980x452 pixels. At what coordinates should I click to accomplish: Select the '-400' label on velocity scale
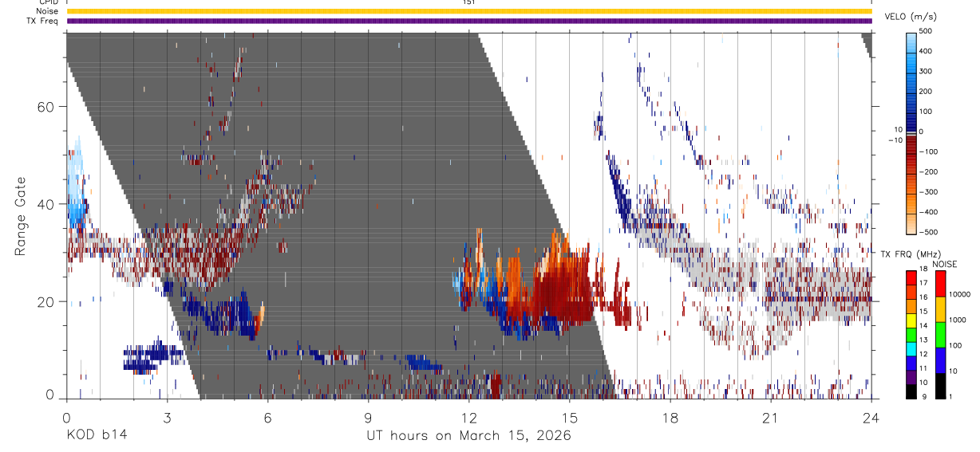[928, 212]
